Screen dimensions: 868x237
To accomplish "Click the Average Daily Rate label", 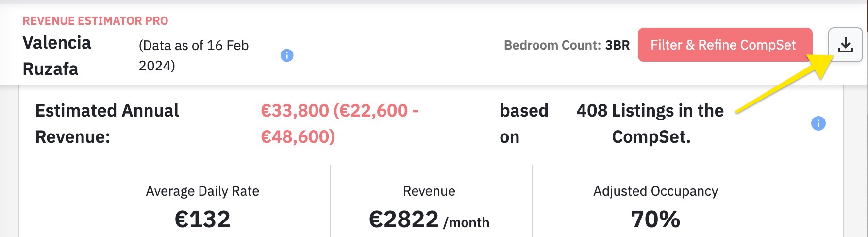I will tap(202, 191).
